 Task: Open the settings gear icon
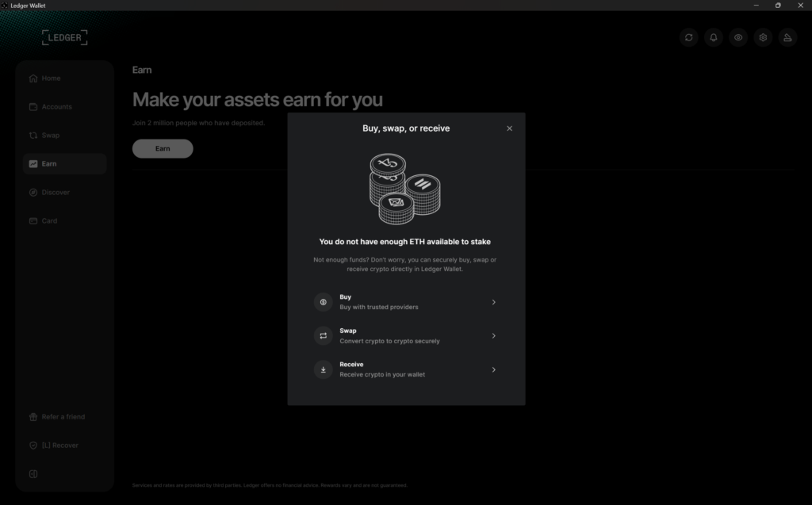764,37
